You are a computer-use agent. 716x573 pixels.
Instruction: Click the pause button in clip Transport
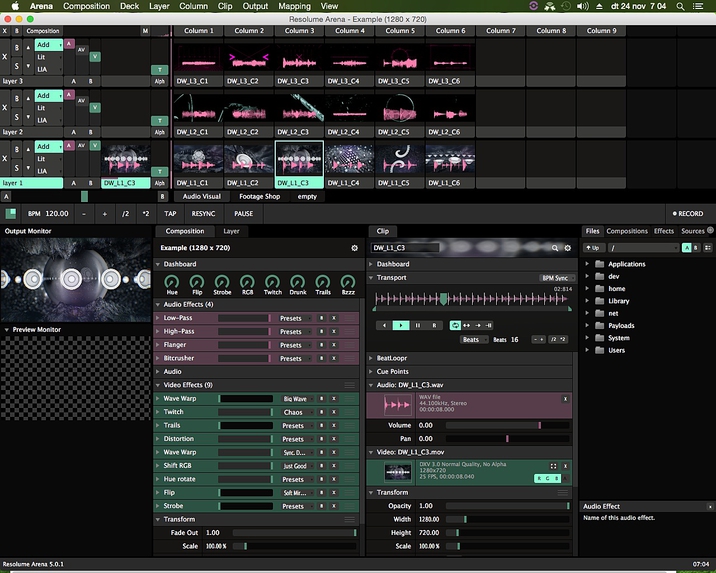point(418,325)
